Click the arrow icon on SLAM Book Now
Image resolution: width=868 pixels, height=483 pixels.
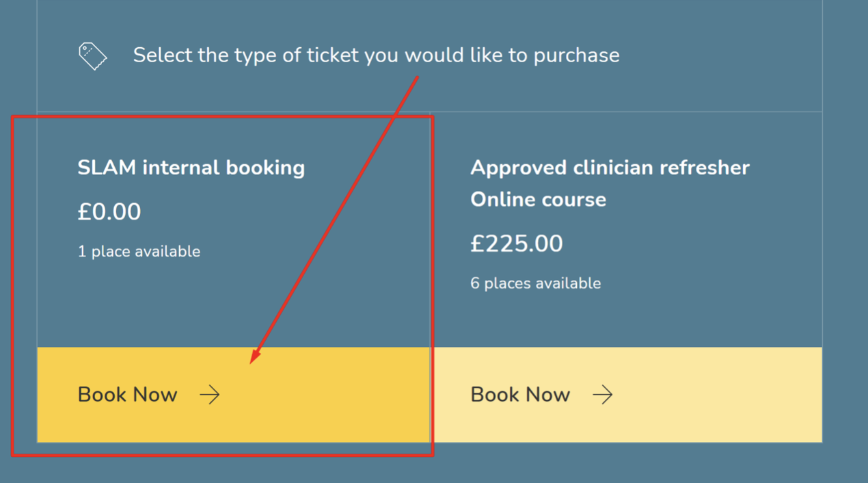[x=210, y=395]
